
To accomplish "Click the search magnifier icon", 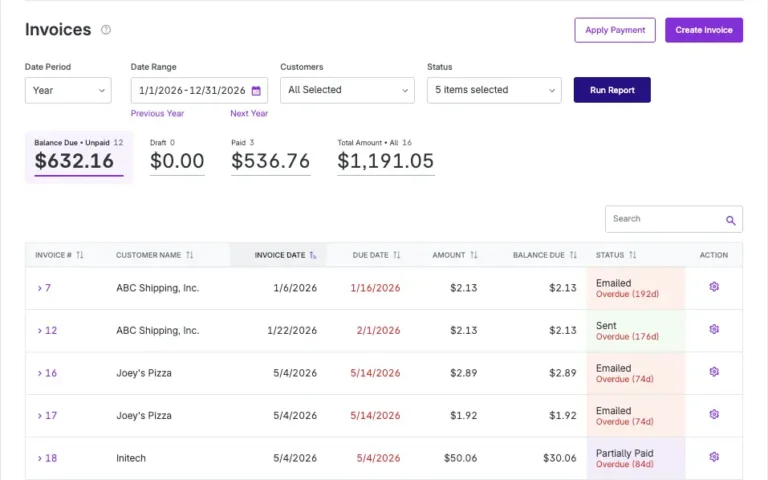I will (730, 220).
